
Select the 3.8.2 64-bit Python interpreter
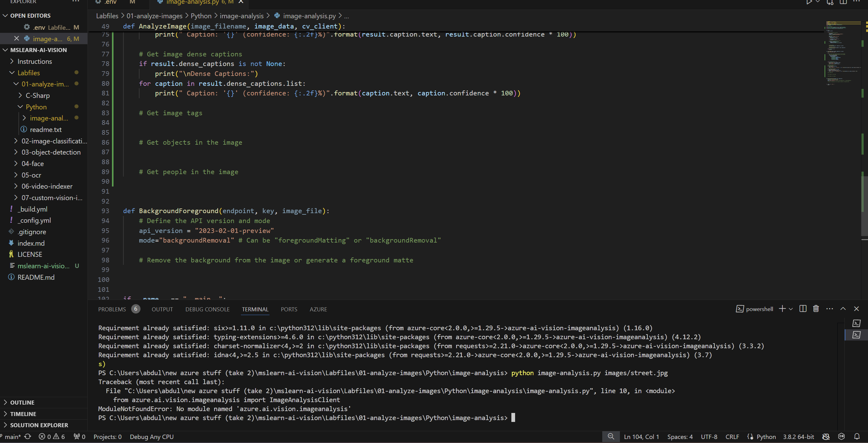tap(798, 436)
